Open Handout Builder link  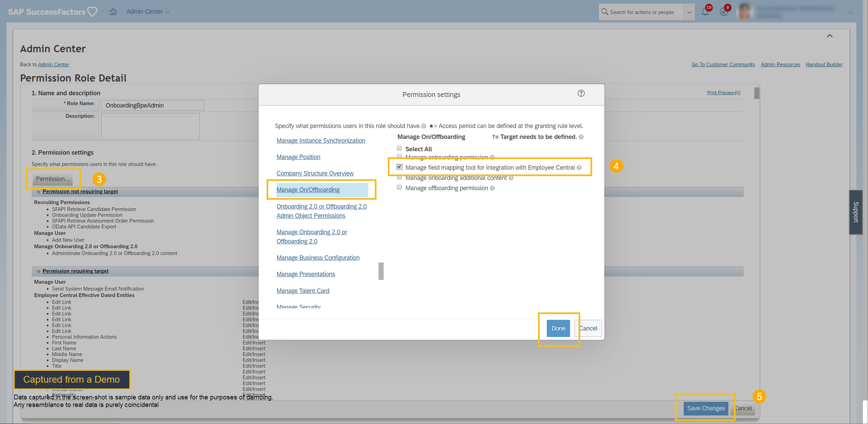pyautogui.click(x=824, y=65)
